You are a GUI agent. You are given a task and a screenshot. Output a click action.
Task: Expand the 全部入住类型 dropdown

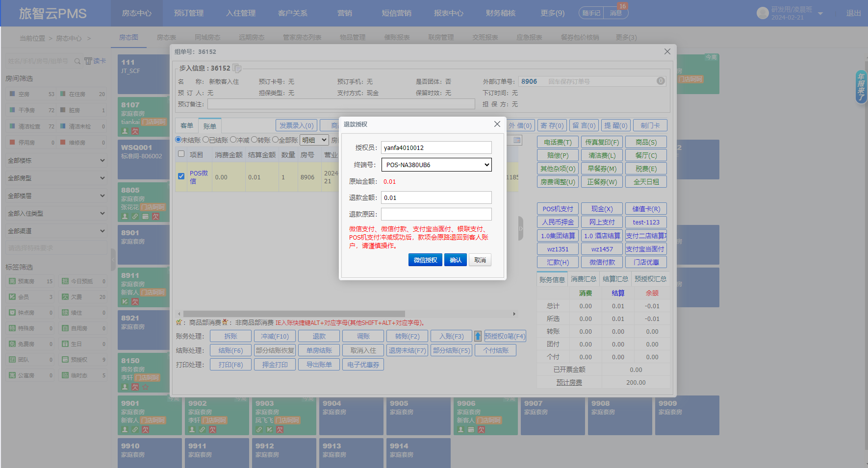coord(56,213)
